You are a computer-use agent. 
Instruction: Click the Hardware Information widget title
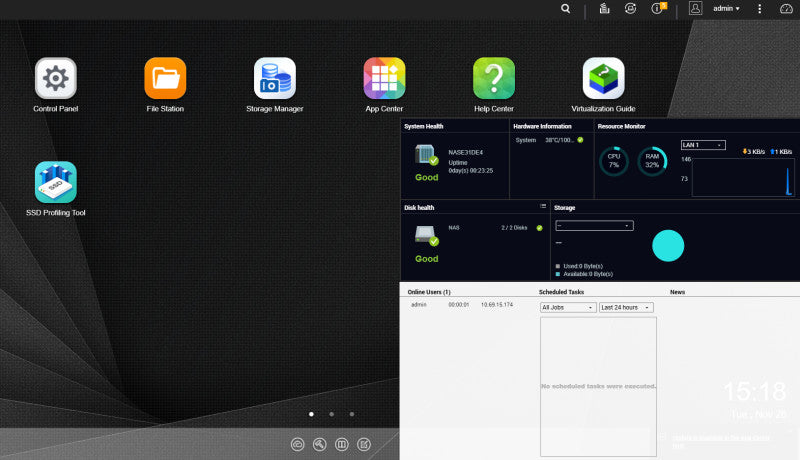tap(542, 126)
